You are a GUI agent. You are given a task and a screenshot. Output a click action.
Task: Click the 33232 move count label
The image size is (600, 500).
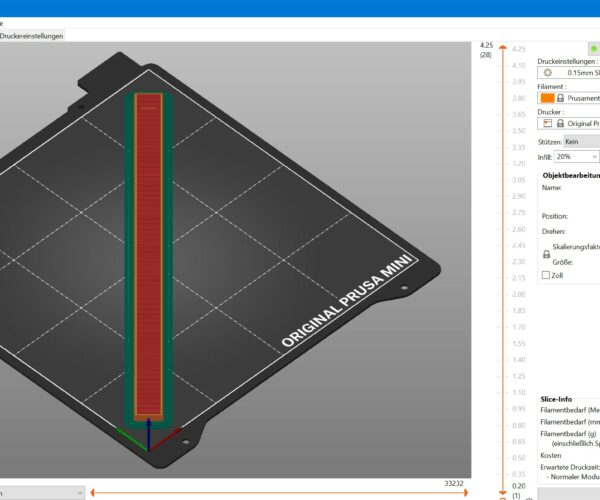(454, 484)
